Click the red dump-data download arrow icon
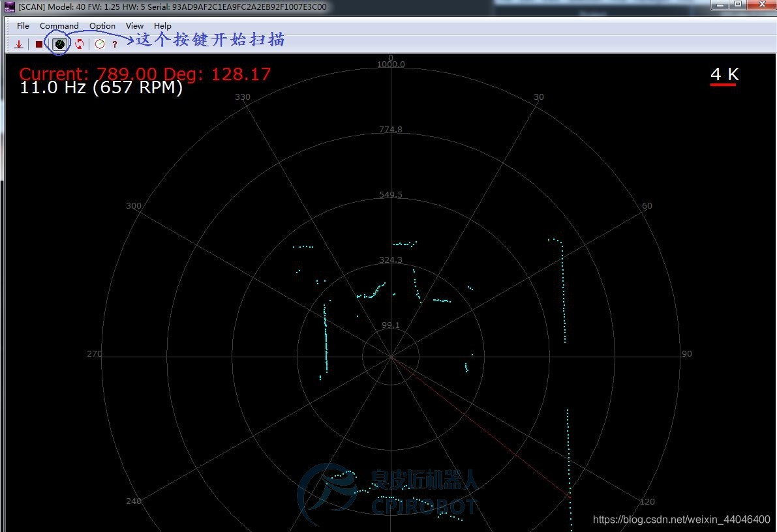 click(x=19, y=44)
